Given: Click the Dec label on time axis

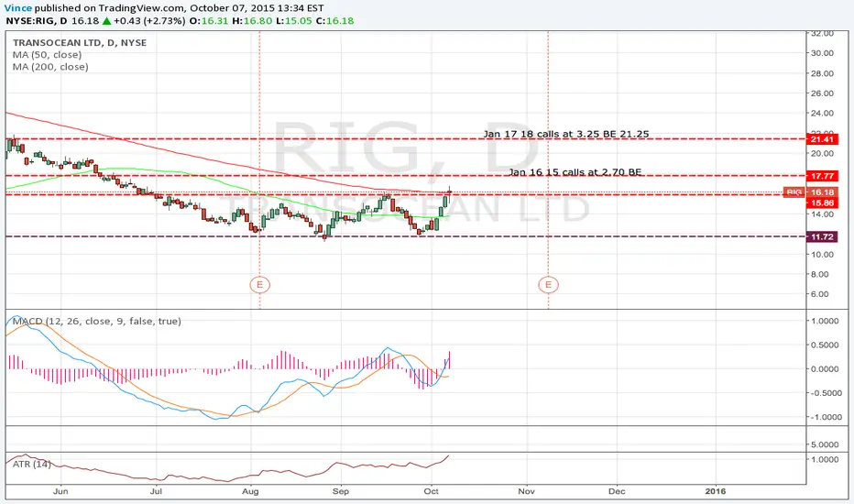Looking at the screenshot, I should pos(617,491).
